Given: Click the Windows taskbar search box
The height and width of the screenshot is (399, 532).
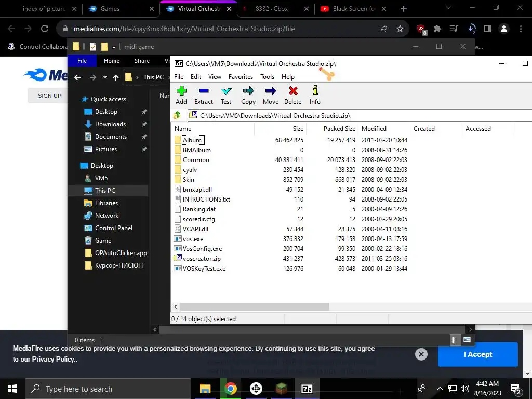Looking at the screenshot, I should point(108,389).
